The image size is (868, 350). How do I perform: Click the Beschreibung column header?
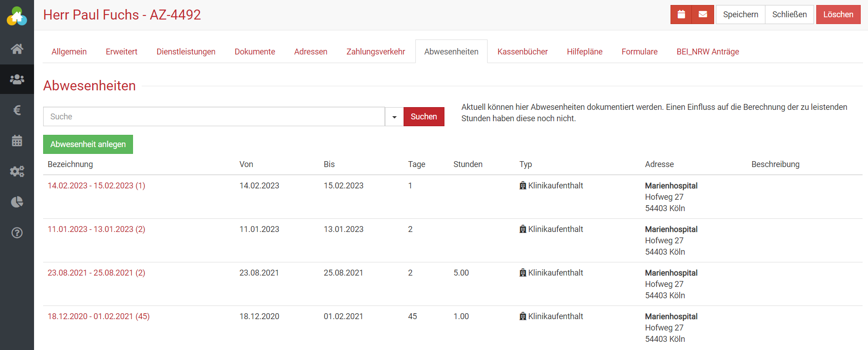[775, 164]
